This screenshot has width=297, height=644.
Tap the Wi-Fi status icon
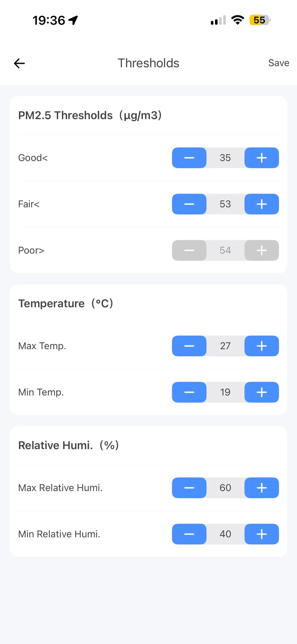tap(238, 20)
